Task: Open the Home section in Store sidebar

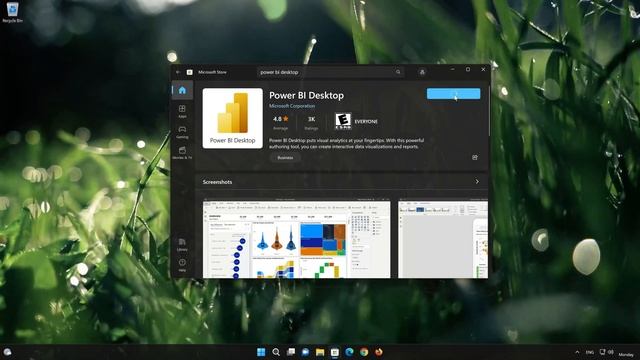Action: coord(182,90)
